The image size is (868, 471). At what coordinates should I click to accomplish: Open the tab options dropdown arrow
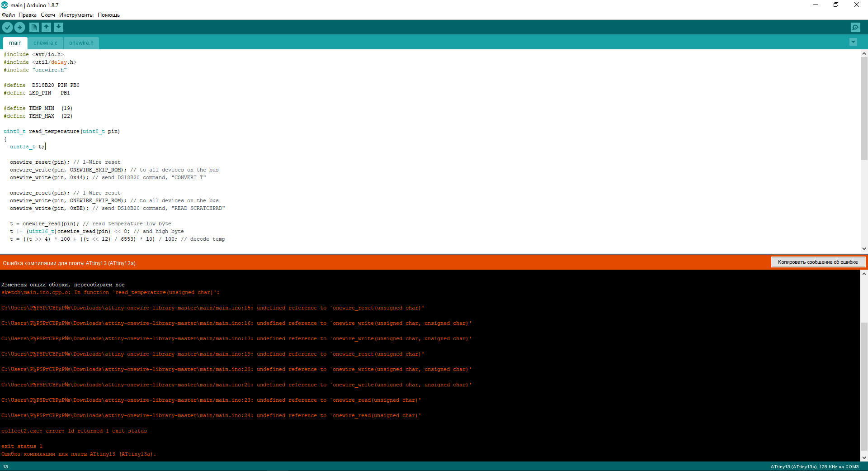[853, 42]
